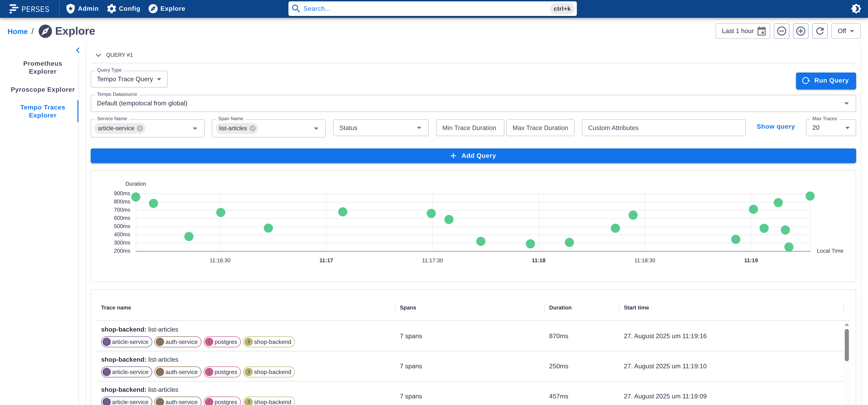The width and height of the screenshot is (868, 405).
Task: Click the refresh icon next to the time range
Action: pos(820,31)
